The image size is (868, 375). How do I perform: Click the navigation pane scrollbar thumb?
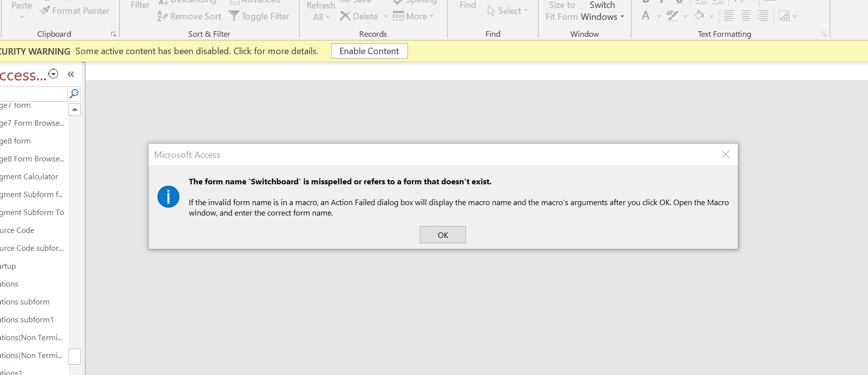75,356
